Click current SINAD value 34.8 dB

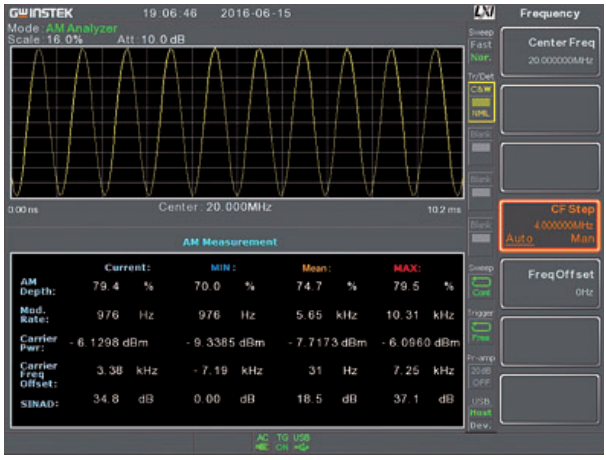click(x=123, y=399)
